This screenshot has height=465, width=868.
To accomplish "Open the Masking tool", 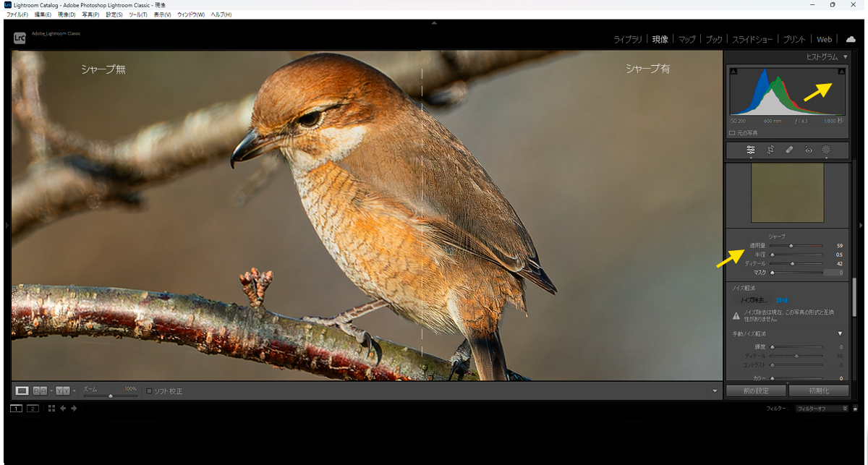I will pyautogui.click(x=826, y=150).
